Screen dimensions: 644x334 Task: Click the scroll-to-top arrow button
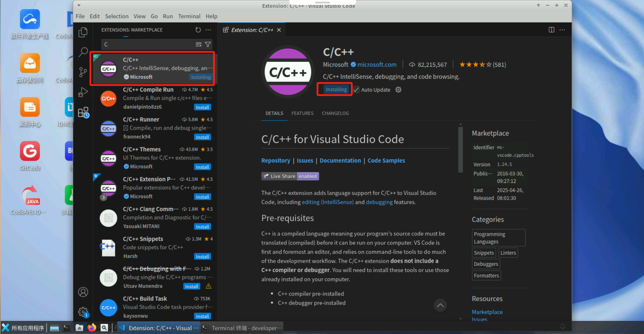tap(440, 305)
